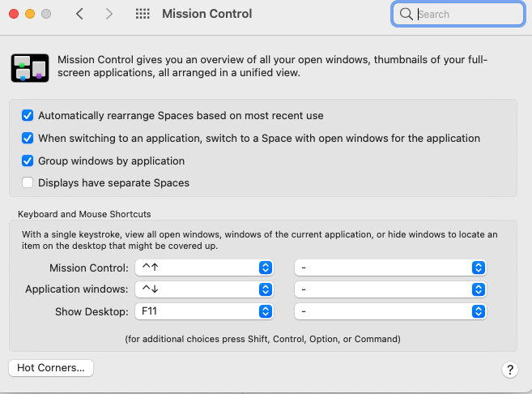Zoom the window with the gray button
This screenshot has height=394, width=532.
click(x=46, y=14)
